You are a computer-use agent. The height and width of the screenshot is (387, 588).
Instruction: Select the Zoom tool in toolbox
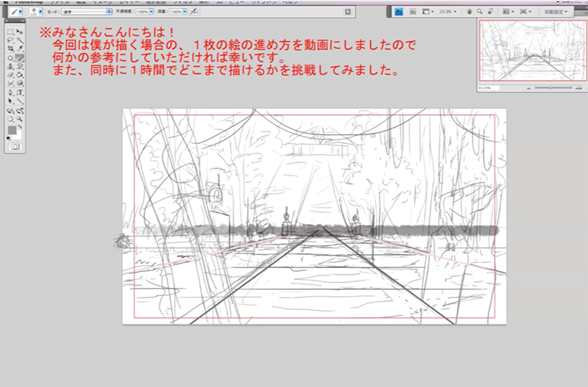[x=20, y=119]
